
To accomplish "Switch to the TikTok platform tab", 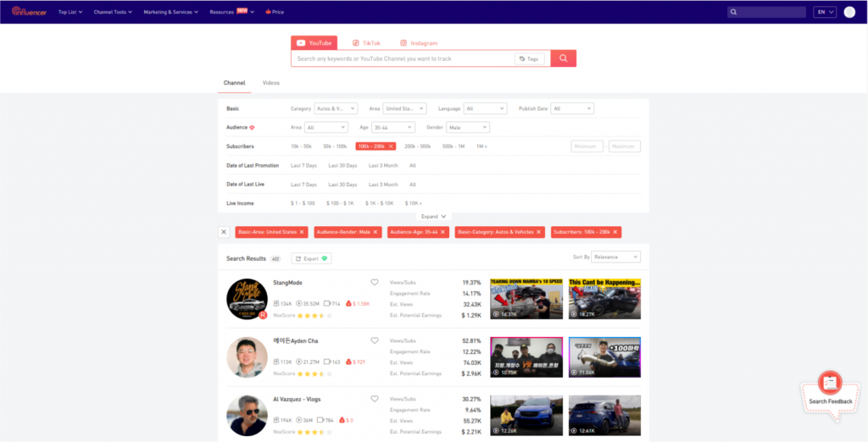I will [366, 42].
